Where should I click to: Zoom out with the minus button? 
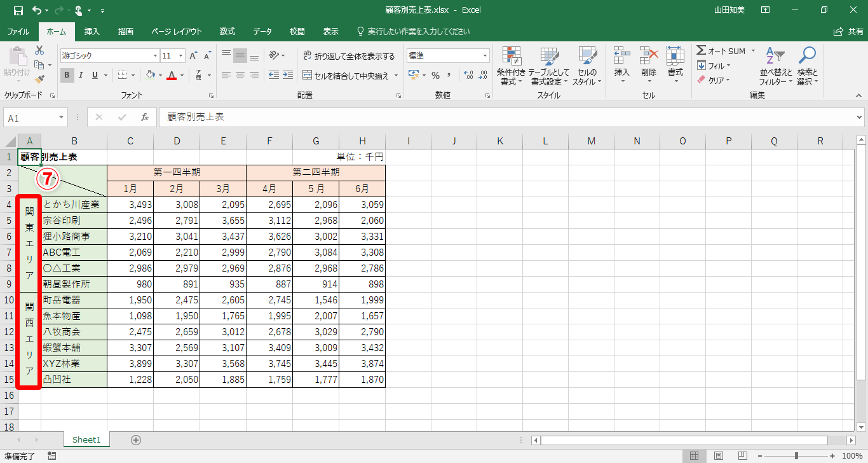[759, 456]
